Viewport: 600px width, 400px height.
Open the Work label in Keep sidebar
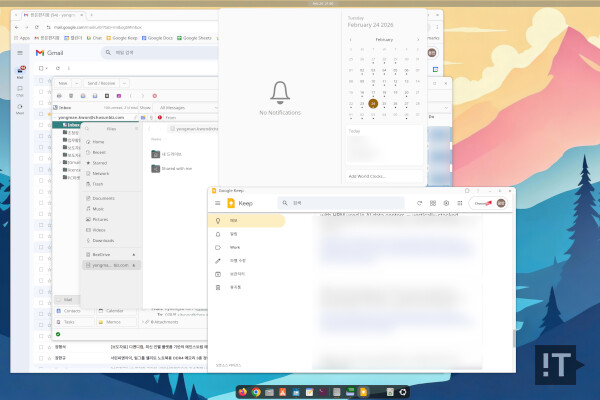coord(234,247)
